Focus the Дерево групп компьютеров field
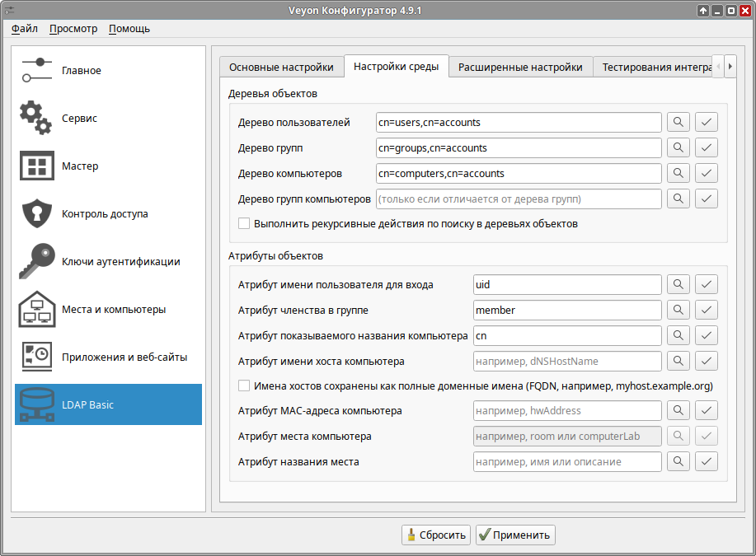 [519, 199]
